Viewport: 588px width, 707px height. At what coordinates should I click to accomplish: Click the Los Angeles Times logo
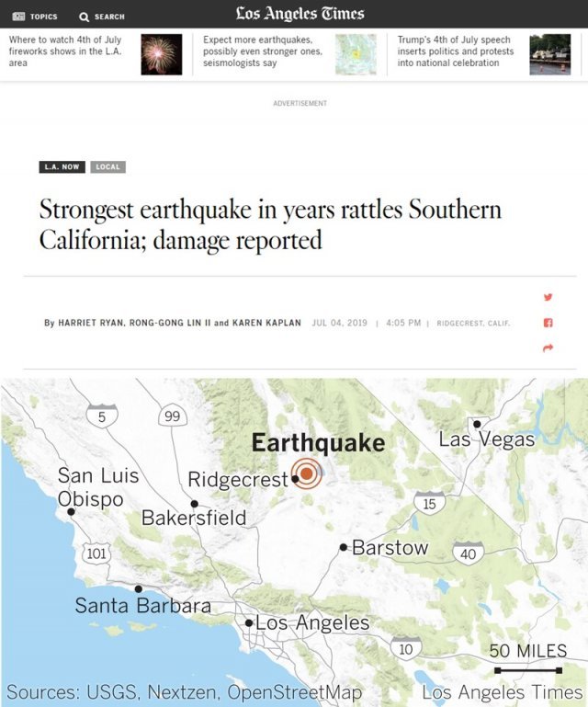click(300, 14)
